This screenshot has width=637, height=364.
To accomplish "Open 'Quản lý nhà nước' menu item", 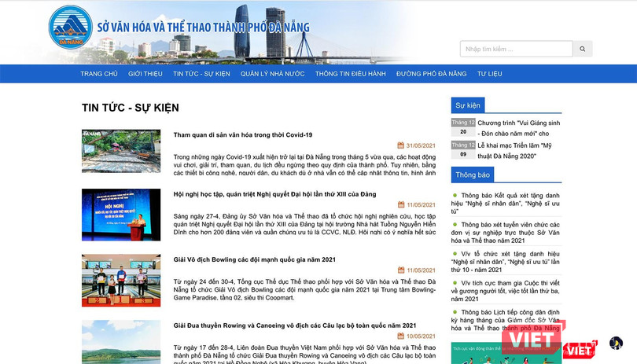I will pos(272,74).
